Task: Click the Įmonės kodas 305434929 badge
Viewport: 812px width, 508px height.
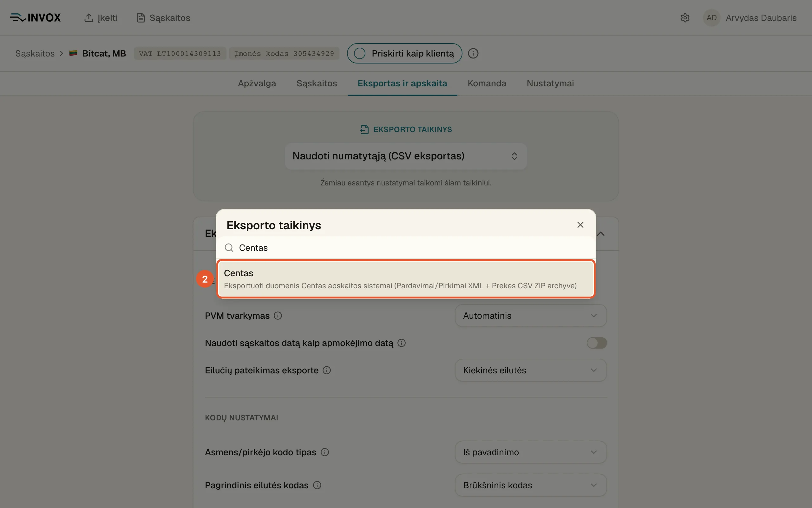Action: [284, 53]
